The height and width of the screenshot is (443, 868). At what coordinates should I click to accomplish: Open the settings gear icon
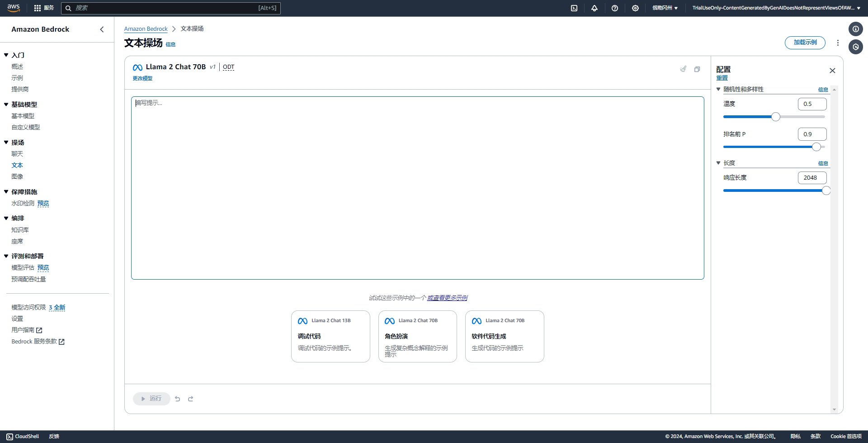[x=635, y=8]
